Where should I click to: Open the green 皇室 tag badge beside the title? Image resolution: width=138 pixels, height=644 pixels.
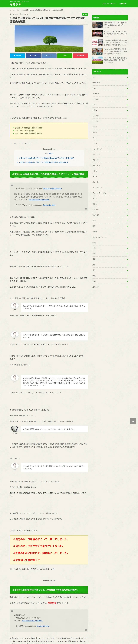(85, 14)
